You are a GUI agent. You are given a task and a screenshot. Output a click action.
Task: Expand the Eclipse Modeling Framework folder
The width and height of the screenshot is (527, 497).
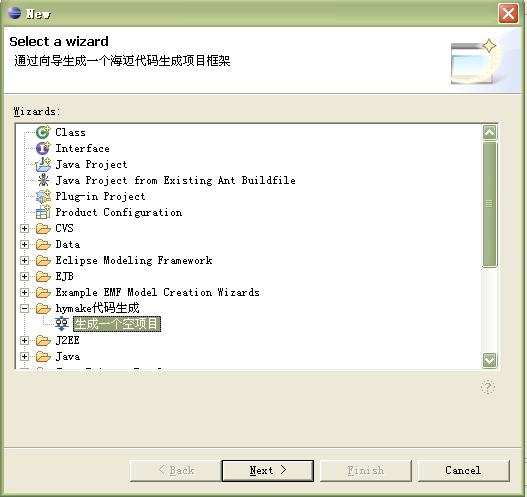(x=24, y=260)
